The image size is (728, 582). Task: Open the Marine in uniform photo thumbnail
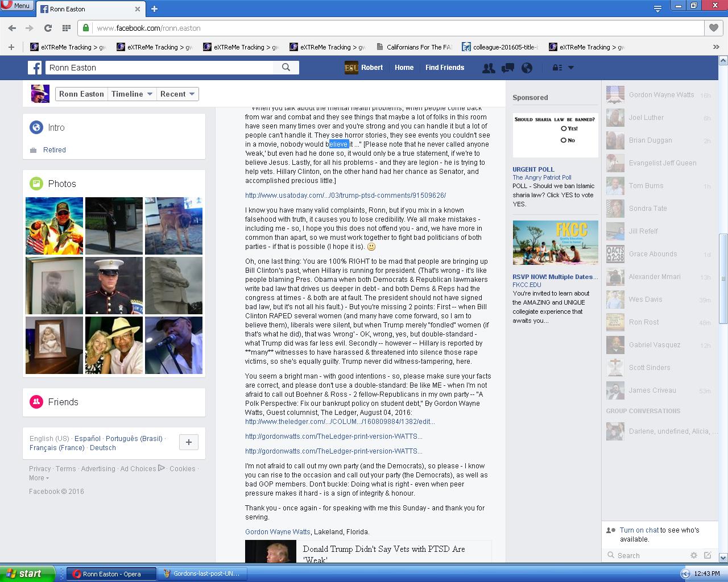114,285
